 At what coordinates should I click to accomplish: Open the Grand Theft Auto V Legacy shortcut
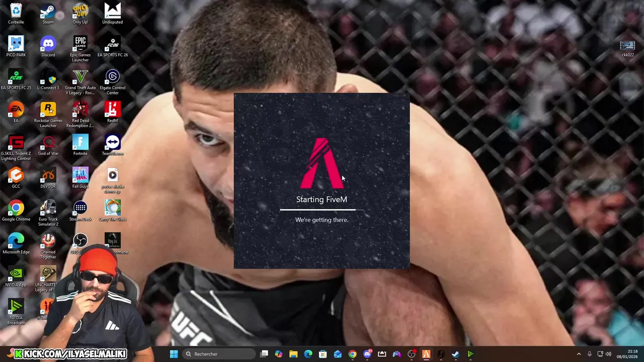pos(80,81)
